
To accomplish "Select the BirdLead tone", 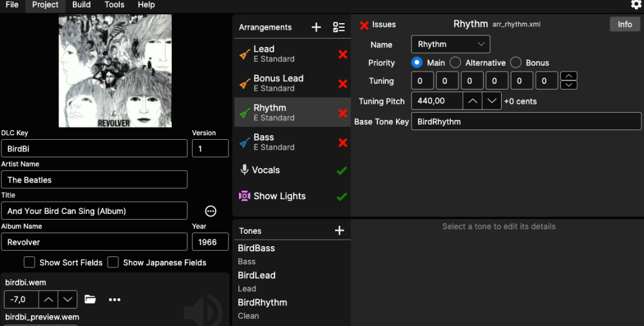I will [x=256, y=275].
